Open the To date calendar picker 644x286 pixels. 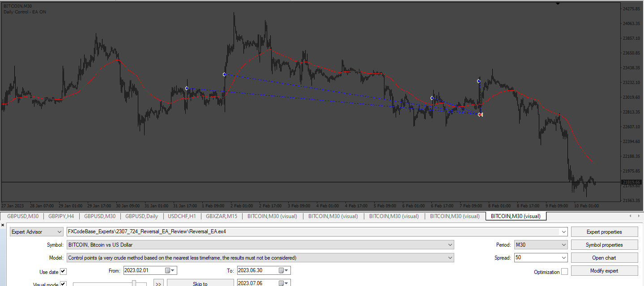pyautogui.click(x=285, y=270)
